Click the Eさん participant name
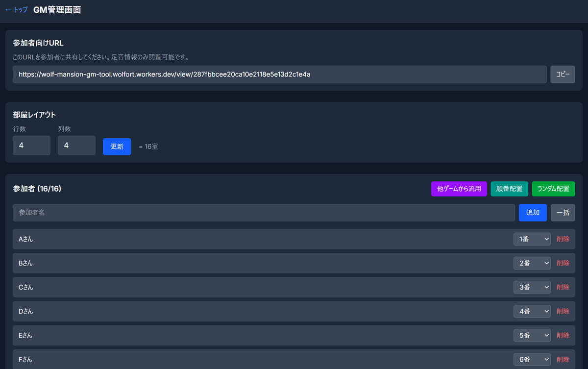 click(x=25, y=335)
